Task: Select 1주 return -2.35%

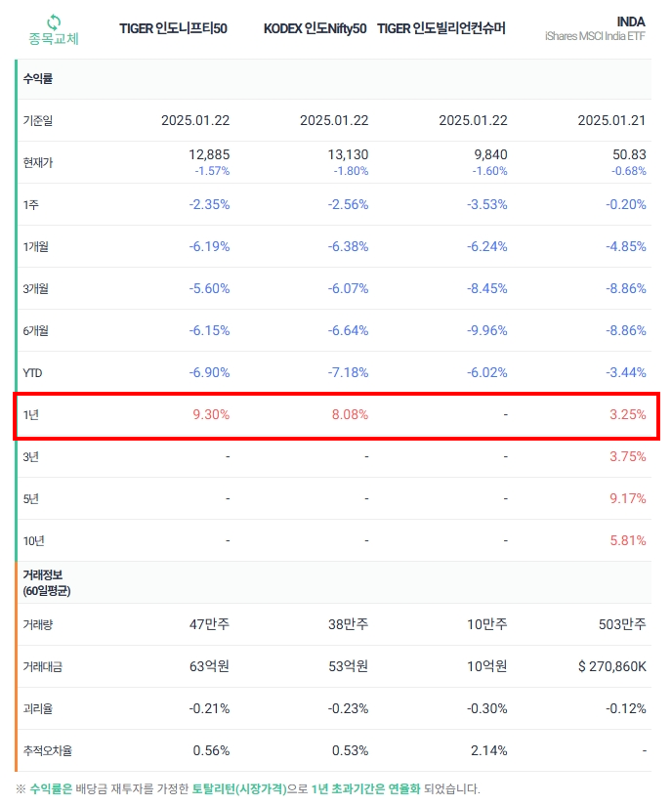Action: click(x=209, y=204)
